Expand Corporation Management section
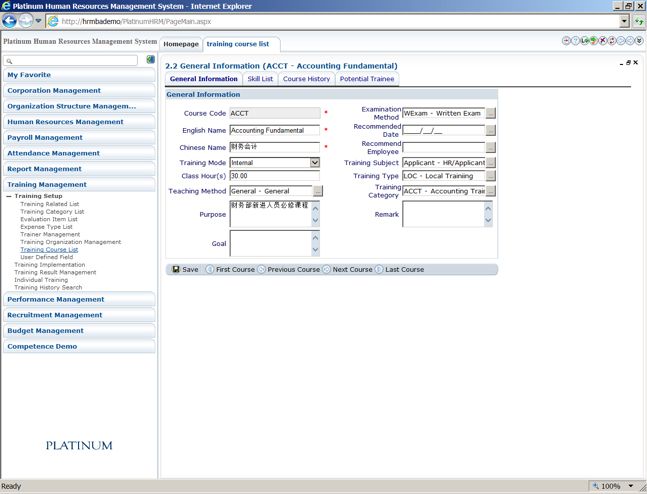Viewport: 647px width, 494px height. pos(79,90)
